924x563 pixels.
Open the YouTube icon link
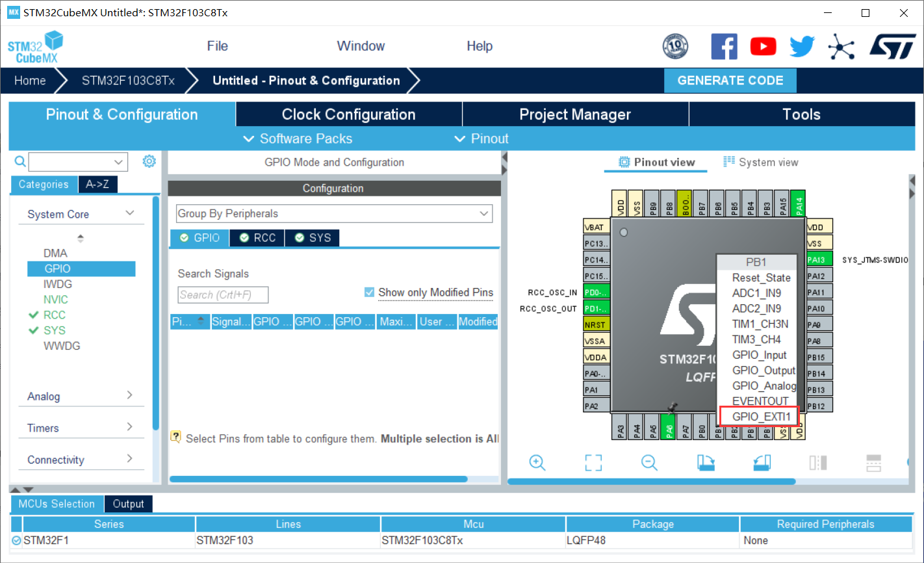[764, 46]
